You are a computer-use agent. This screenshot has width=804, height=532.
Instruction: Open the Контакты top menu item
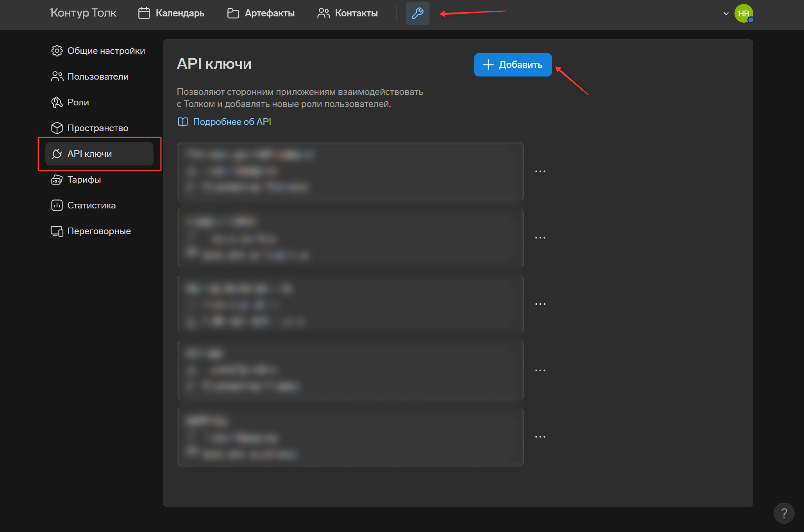pos(348,13)
